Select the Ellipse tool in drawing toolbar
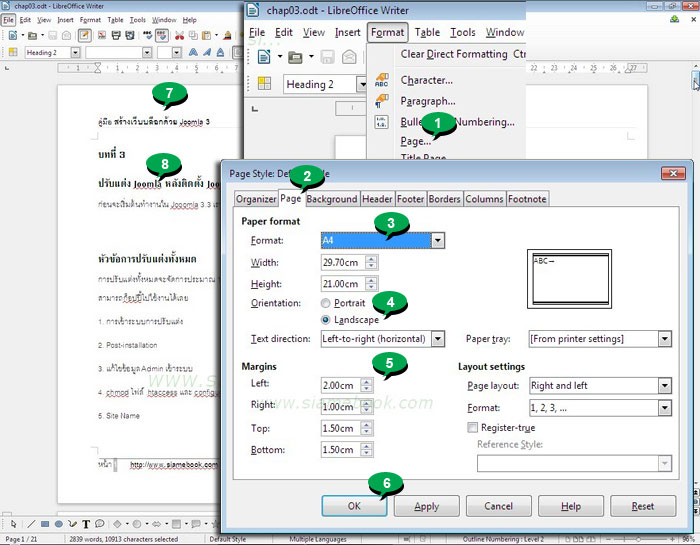The image size is (700, 545). [58, 524]
